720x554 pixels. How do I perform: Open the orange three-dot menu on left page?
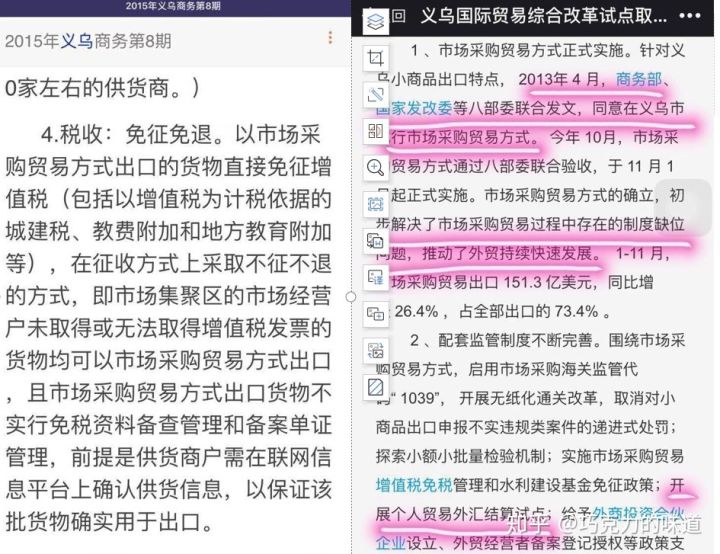click(330, 38)
